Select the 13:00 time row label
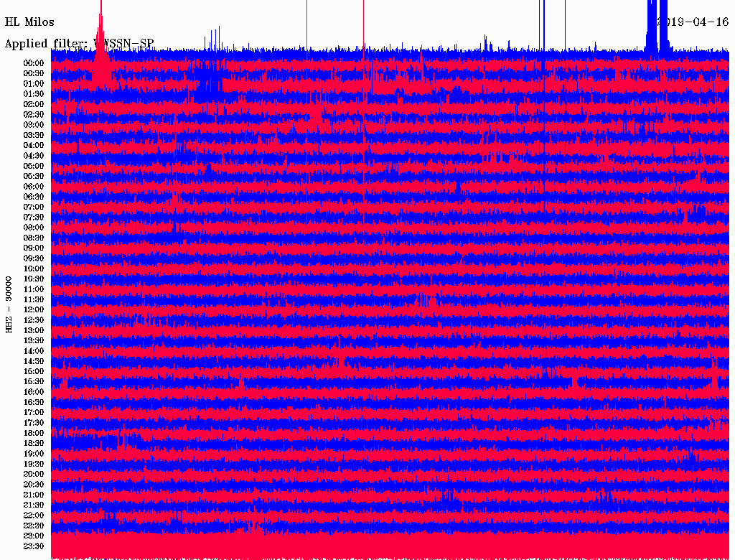The image size is (735, 560). (x=34, y=330)
